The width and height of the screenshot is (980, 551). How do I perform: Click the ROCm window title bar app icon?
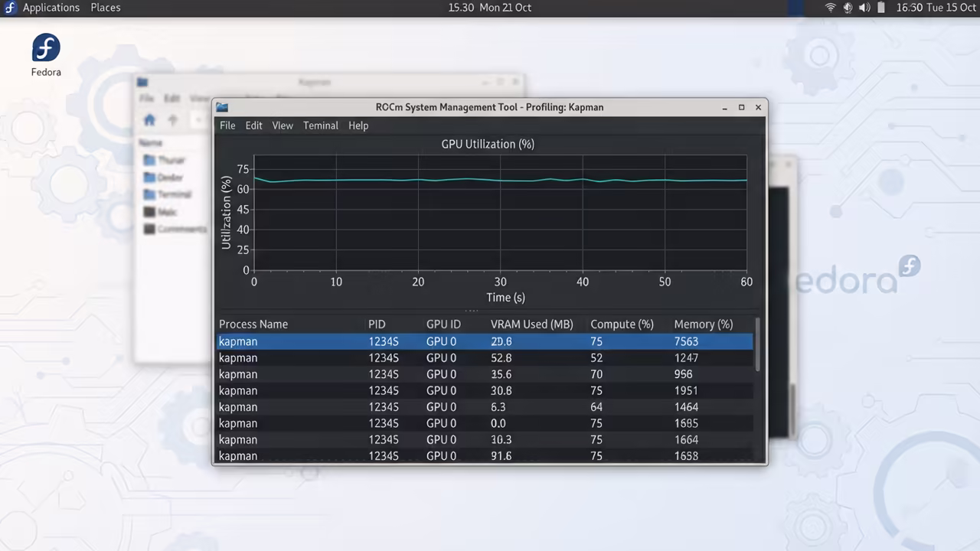click(x=222, y=107)
